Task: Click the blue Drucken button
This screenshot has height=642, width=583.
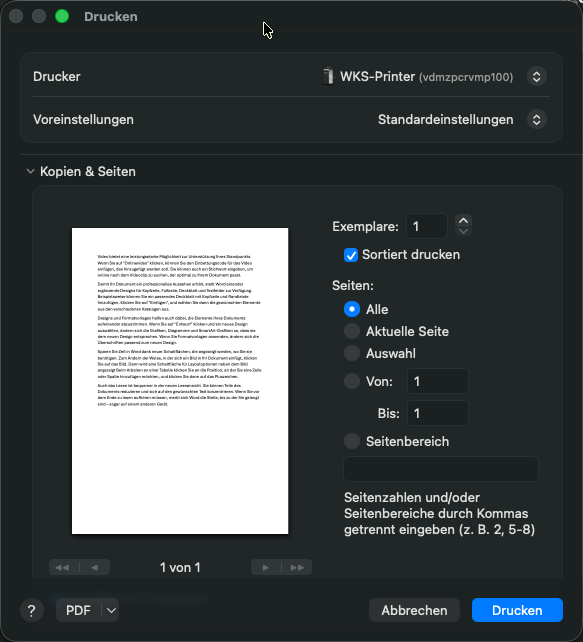Action: point(517,610)
